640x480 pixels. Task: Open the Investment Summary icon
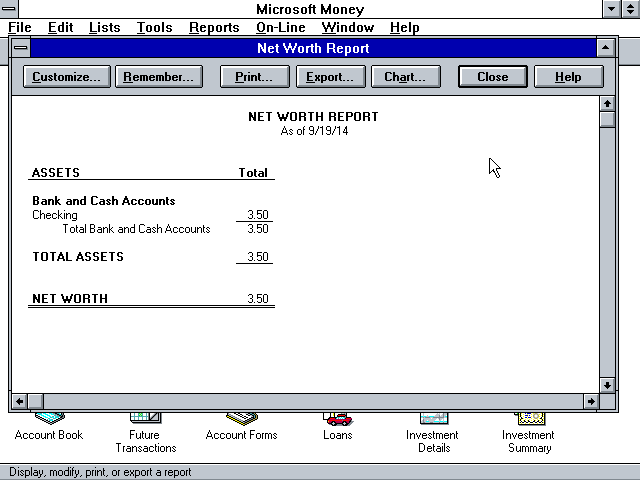click(528, 418)
